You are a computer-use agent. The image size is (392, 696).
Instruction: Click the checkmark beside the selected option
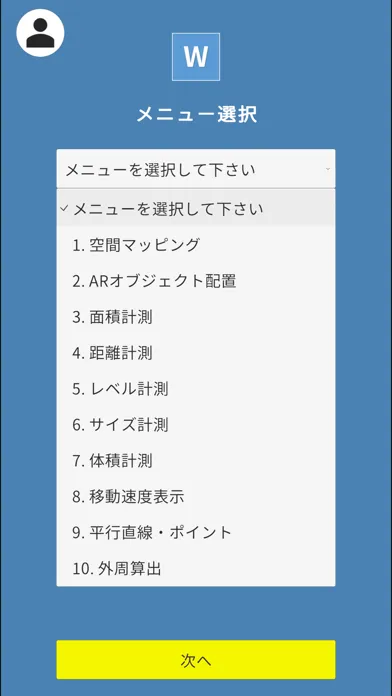(64, 208)
